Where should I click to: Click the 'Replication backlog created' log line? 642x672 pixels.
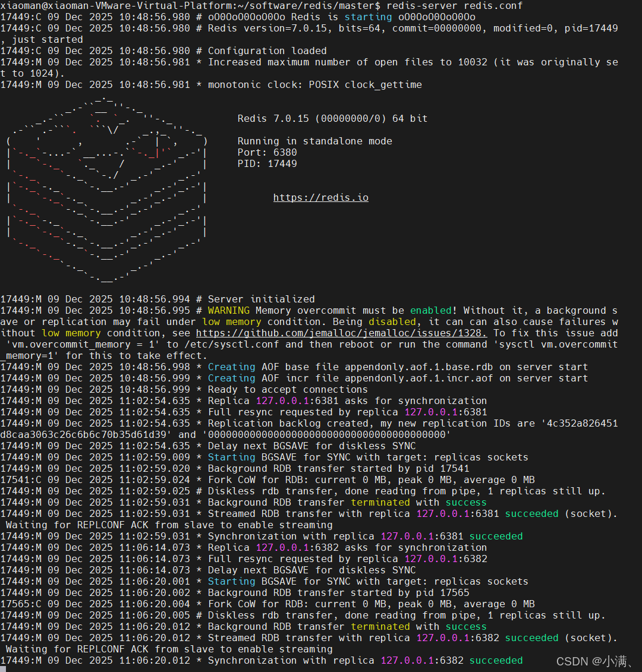(x=309, y=429)
